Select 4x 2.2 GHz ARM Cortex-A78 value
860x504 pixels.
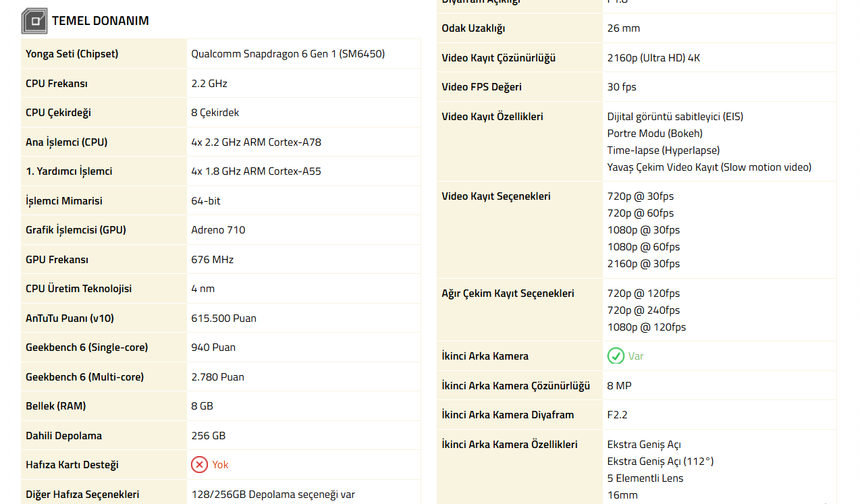click(x=257, y=142)
